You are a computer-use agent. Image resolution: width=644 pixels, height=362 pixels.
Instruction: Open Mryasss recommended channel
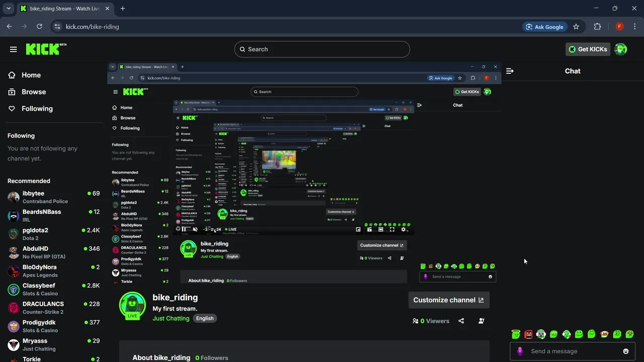53,344
